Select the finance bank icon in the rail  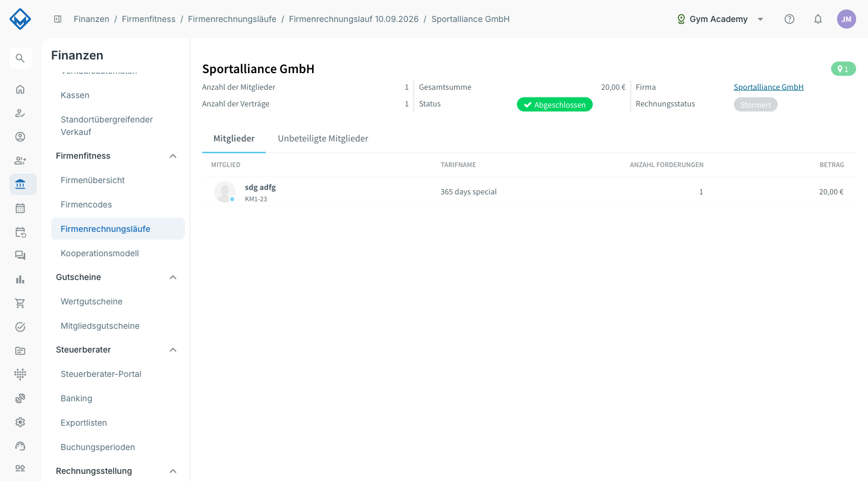(x=23, y=184)
